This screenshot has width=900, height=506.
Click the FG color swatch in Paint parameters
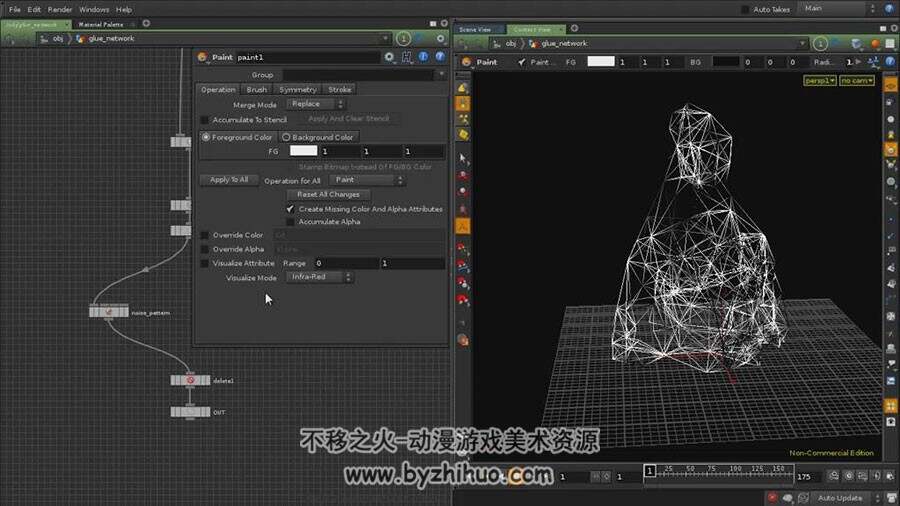pyautogui.click(x=304, y=151)
